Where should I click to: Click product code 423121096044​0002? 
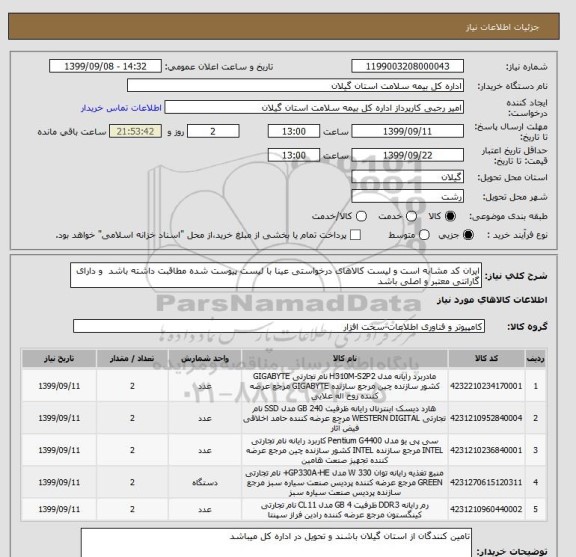click(x=486, y=509)
